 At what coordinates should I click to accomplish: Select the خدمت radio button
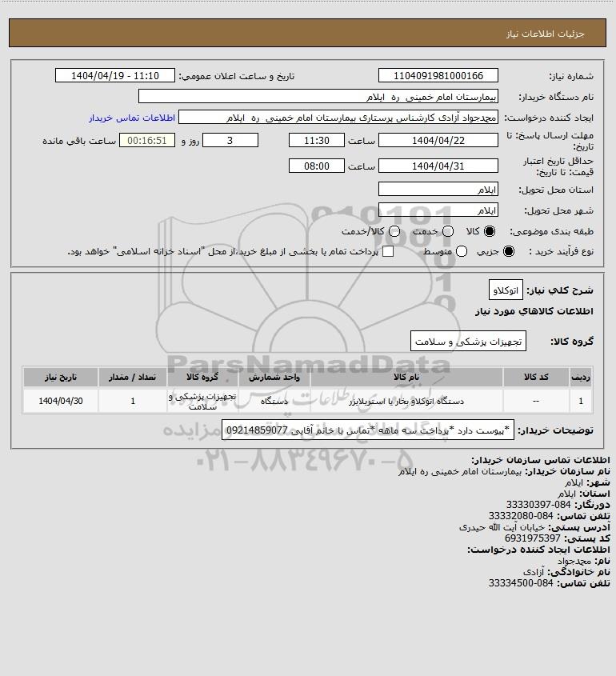(x=448, y=231)
